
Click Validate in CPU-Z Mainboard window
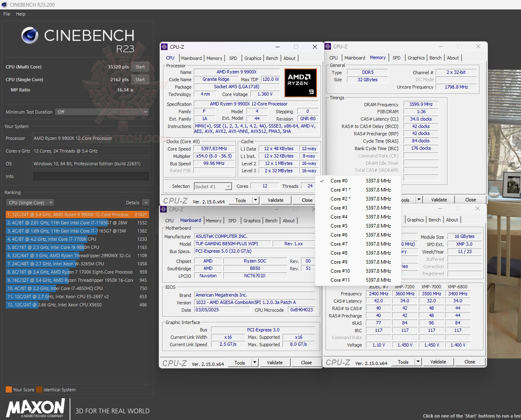[x=275, y=363]
